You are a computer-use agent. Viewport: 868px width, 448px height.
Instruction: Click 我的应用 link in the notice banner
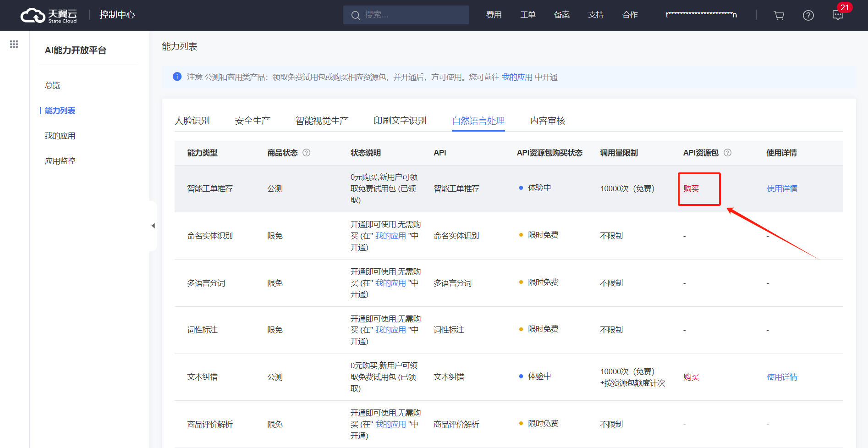[517, 77]
